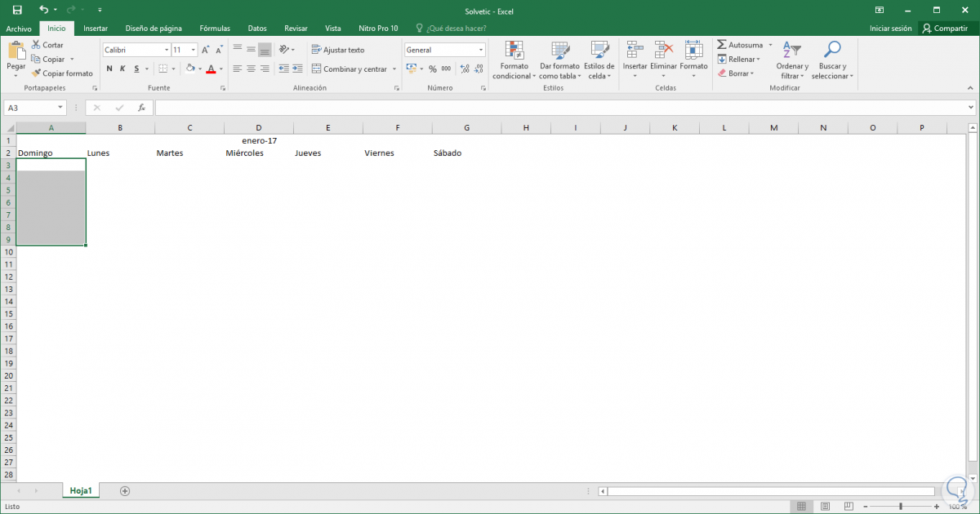
Task: Cut selection with the Cortar button
Action: click(x=47, y=45)
